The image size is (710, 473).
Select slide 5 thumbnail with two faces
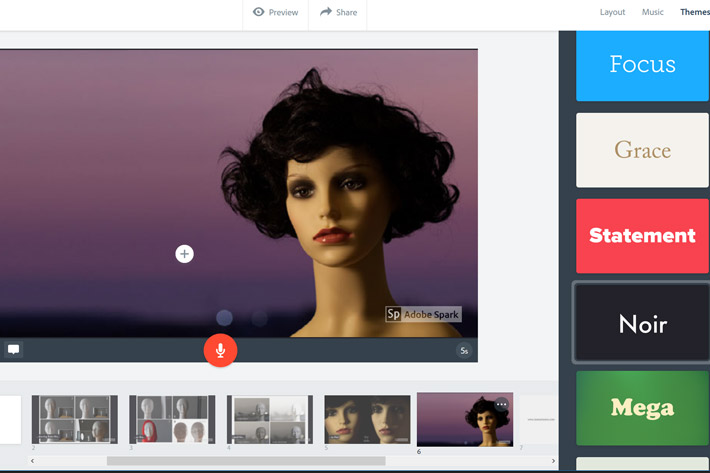[367, 419]
